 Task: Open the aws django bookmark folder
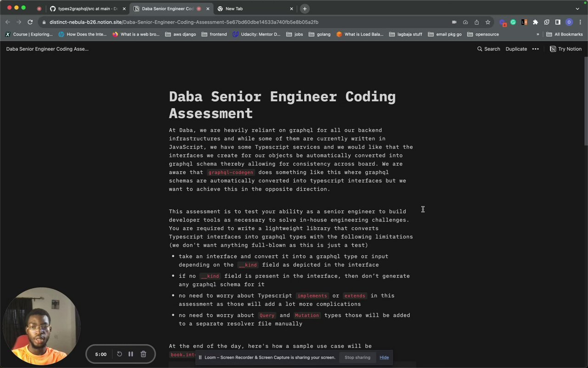pyautogui.click(x=181, y=34)
